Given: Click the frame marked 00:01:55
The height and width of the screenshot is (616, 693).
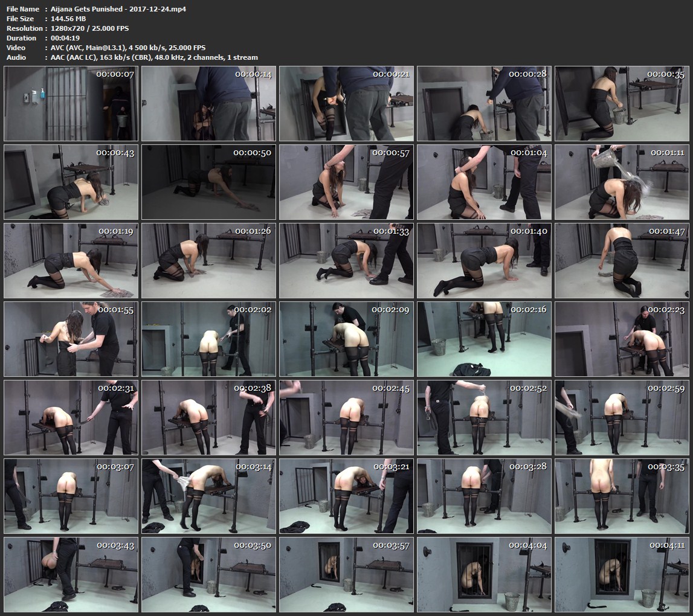Looking at the screenshot, I should point(71,339).
